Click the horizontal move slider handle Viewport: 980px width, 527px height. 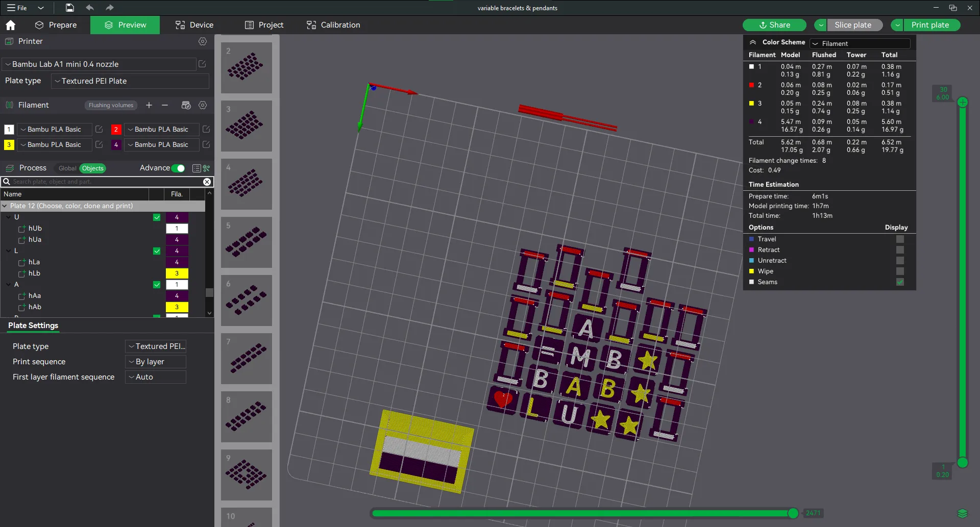(x=793, y=513)
